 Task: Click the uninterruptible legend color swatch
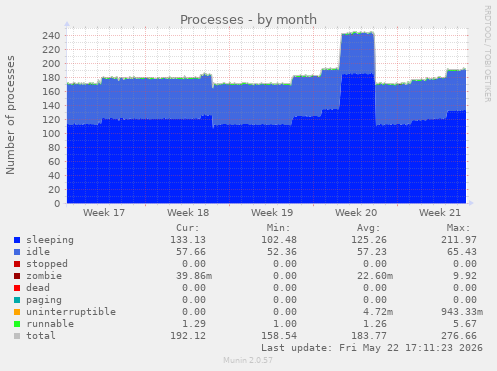coord(17,312)
